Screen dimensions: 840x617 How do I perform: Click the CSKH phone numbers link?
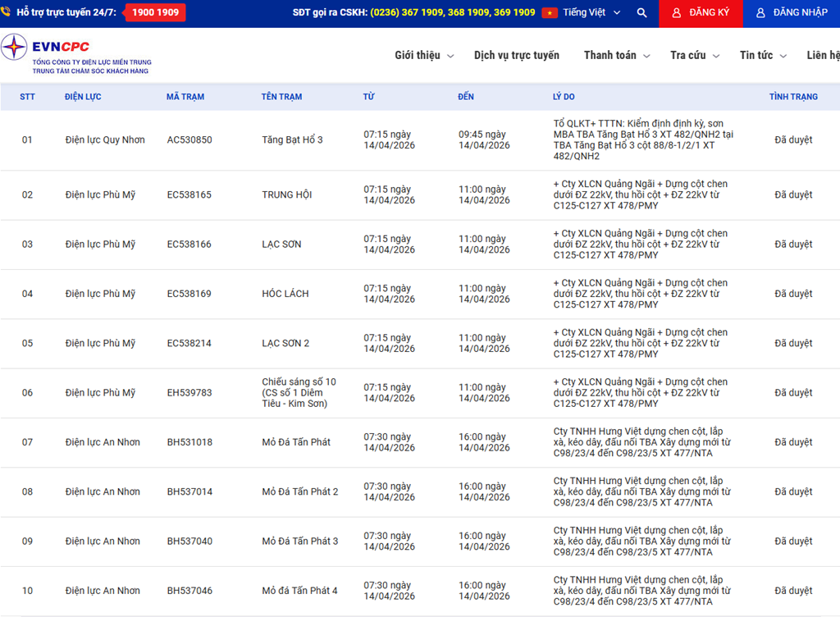(453, 13)
